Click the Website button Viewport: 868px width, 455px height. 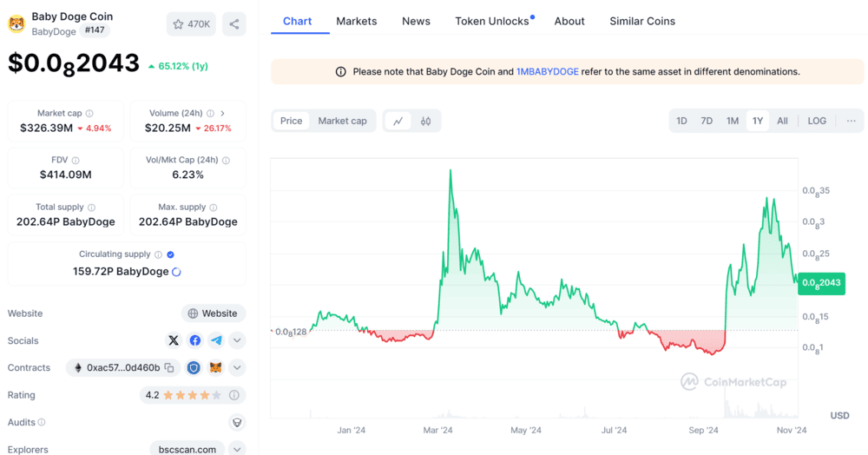coord(214,313)
